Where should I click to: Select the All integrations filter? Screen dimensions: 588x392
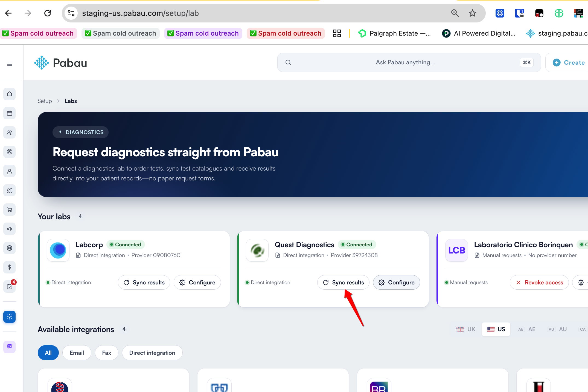48,353
